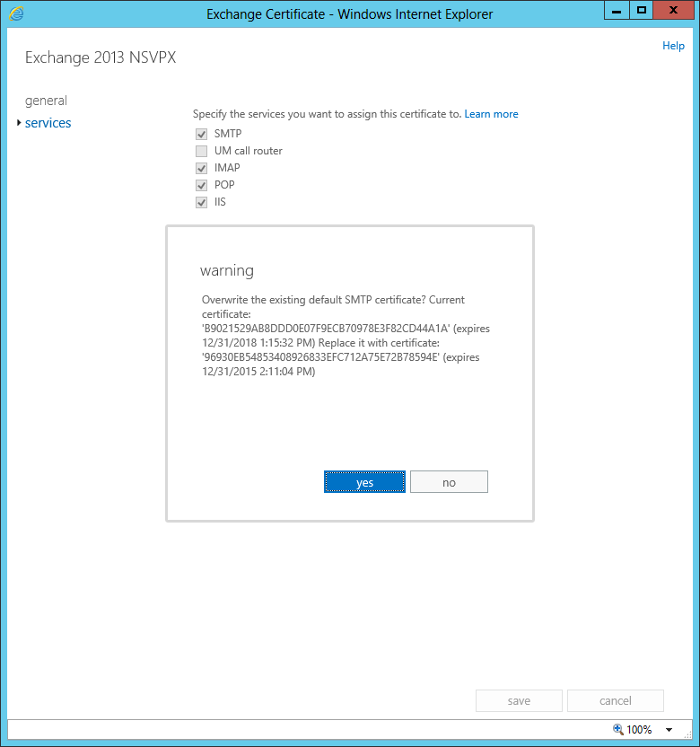Toggle the IMAP service checkbox
Viewport: 700px width, 747px height.
click(x=201, y=168)
